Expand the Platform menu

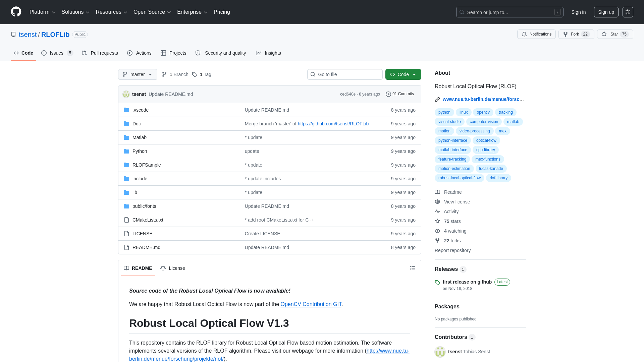pos(43,12)
